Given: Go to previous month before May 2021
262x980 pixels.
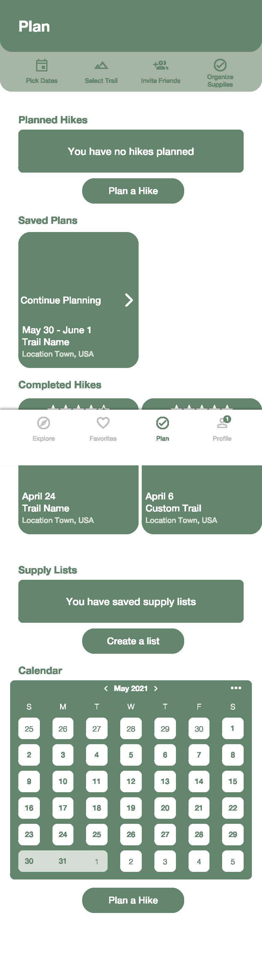Looking at the screenshot, I should click(x=106, y=688).
